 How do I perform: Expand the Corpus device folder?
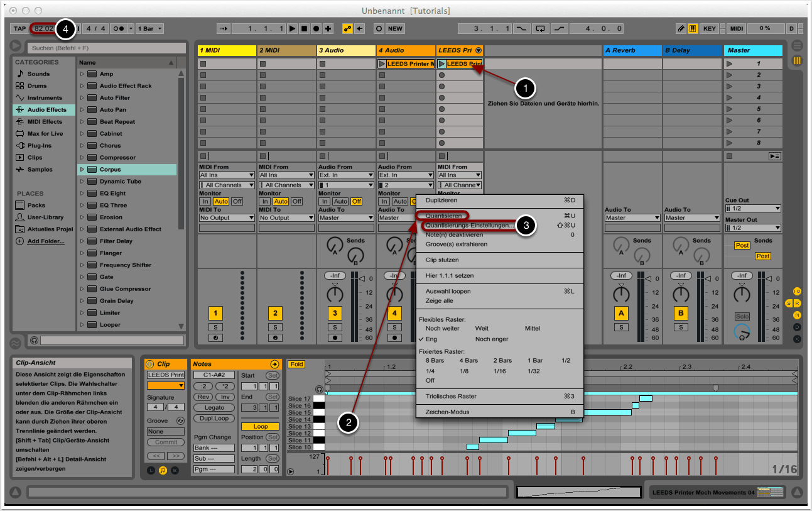pos(82,170)
